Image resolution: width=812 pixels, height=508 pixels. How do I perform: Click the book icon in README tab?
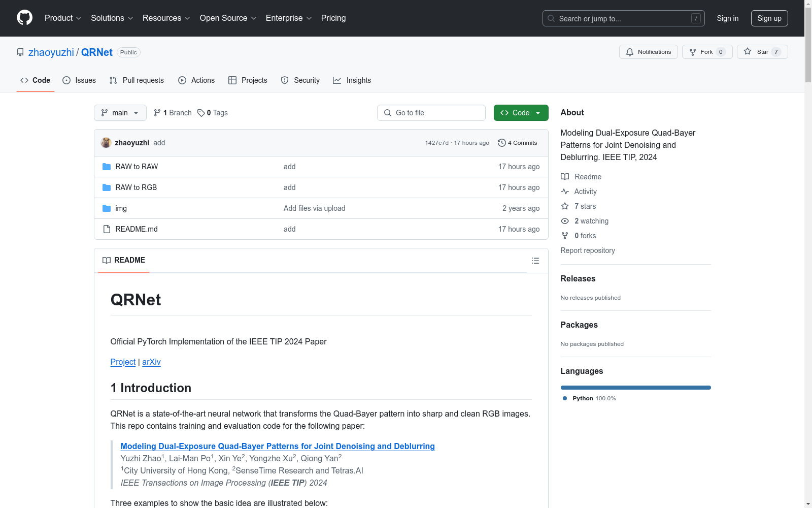click(107, 260)
